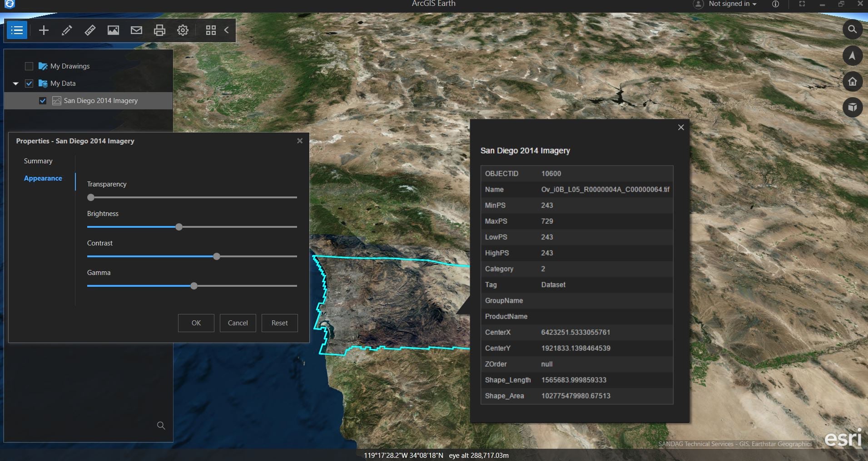
Task: Click the OBJECTID value 10600
Action: (551, 174)
